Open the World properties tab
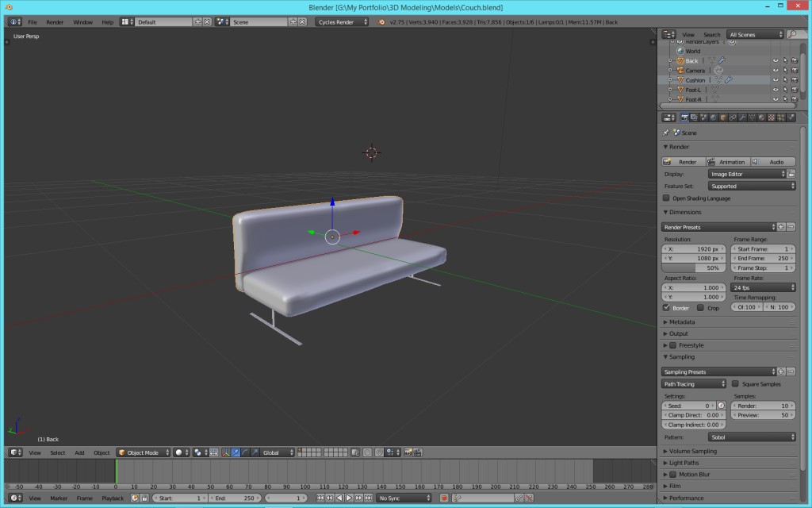Image resolution: width=812 pixels, height=508 pixels. pyautogui.click(x=712, y=117)
